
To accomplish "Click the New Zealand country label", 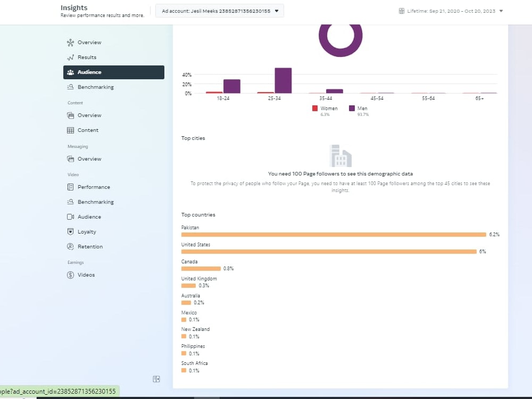I will pos(195,329).
